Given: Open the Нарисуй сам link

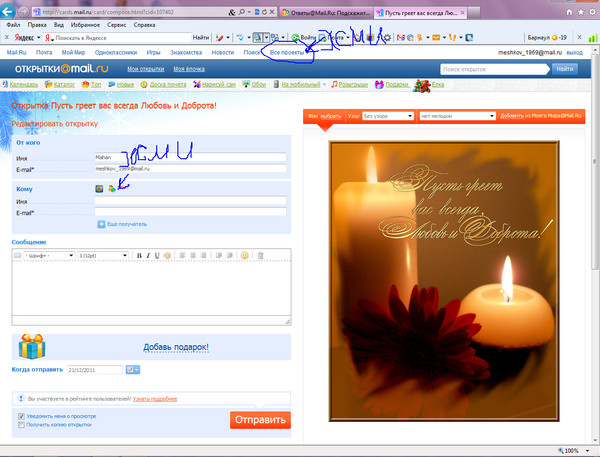Looking at the screenshot, I should coord(219,85).
